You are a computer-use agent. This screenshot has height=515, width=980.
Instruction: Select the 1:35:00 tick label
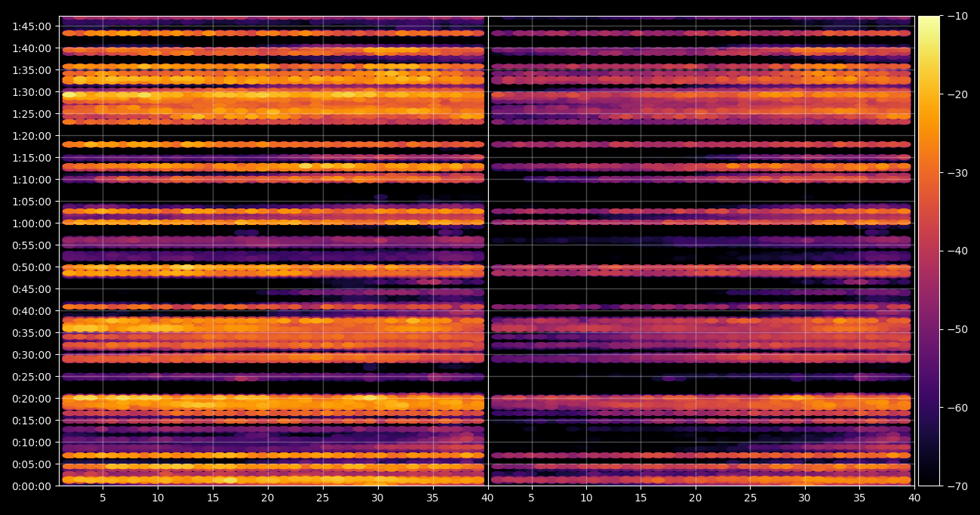click(x=32, y=69)
